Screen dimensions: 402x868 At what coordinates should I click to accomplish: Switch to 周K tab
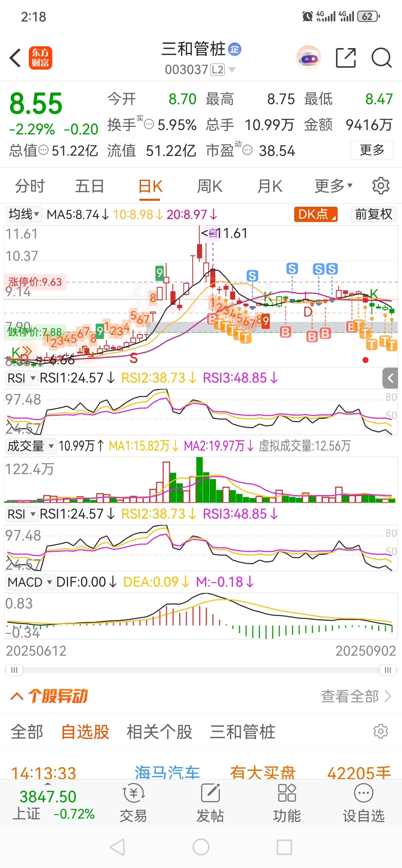click(x=210, y=186)
